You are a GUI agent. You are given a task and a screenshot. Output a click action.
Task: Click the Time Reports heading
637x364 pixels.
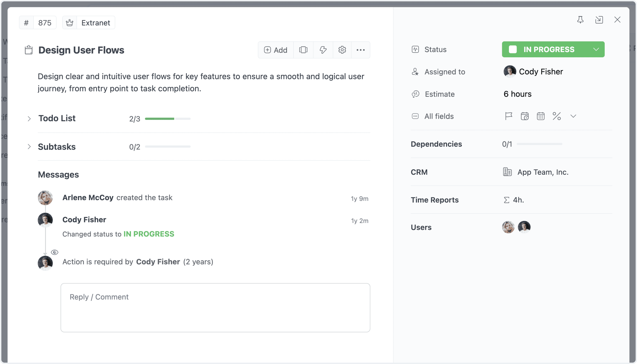tap(435, 200)
